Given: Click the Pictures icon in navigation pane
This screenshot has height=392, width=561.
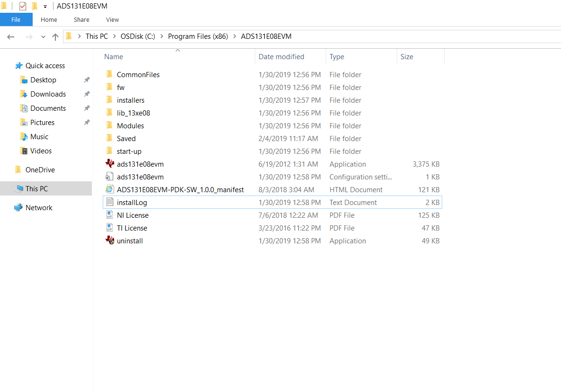Looking at the screenshot, I should coord(24,123).
